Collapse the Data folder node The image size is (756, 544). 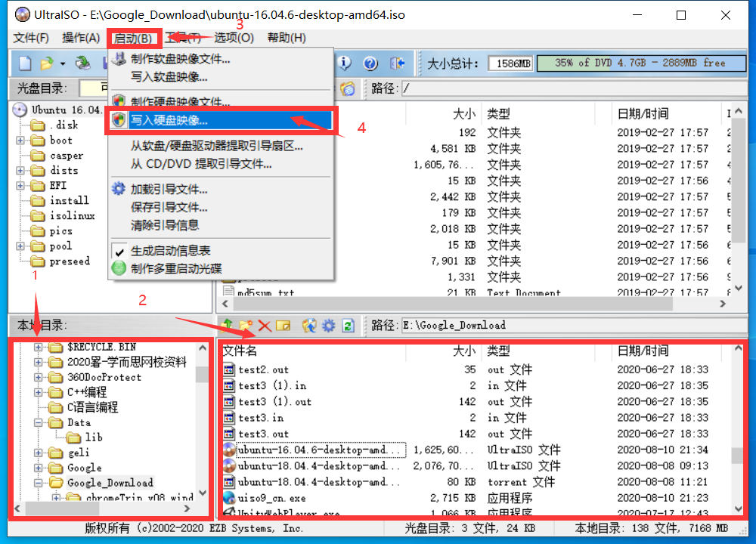[x=38, y=422]
